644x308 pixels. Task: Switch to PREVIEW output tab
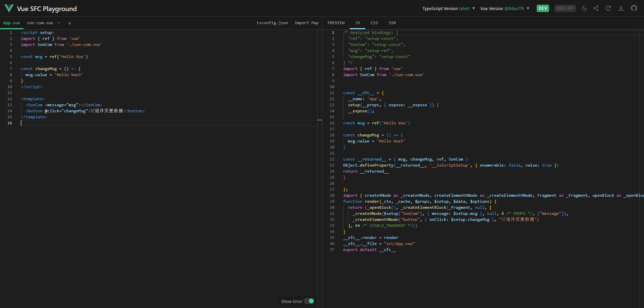(x=336, y=23)
